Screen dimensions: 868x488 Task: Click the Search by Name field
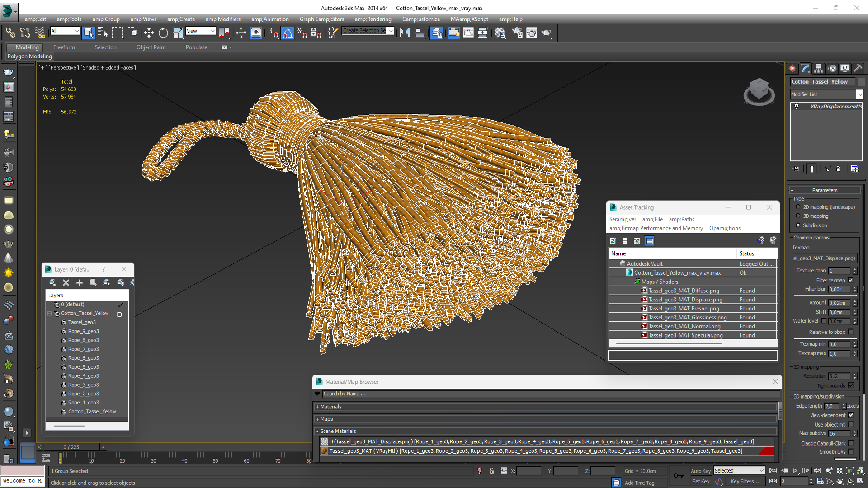[x=551, y=394]
